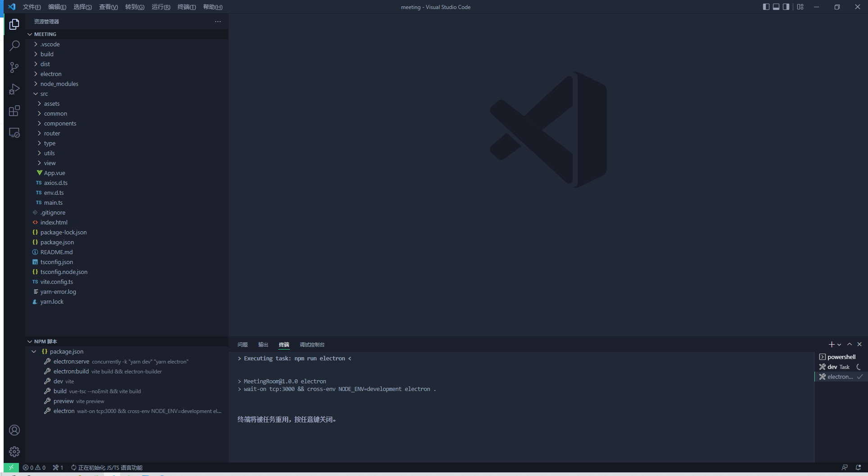868x476 pixels.
Task: Select the electron task terminal entry
Action: click(841, 377)
